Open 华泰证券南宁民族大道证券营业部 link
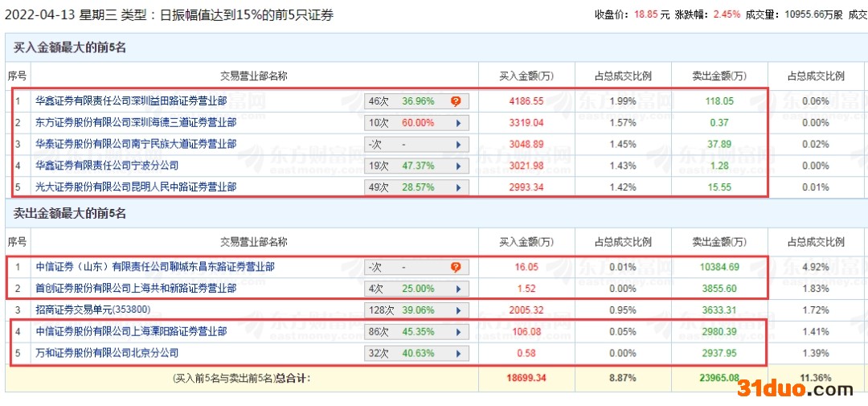This screenshot has width=868, height=406. click(136, 145)
